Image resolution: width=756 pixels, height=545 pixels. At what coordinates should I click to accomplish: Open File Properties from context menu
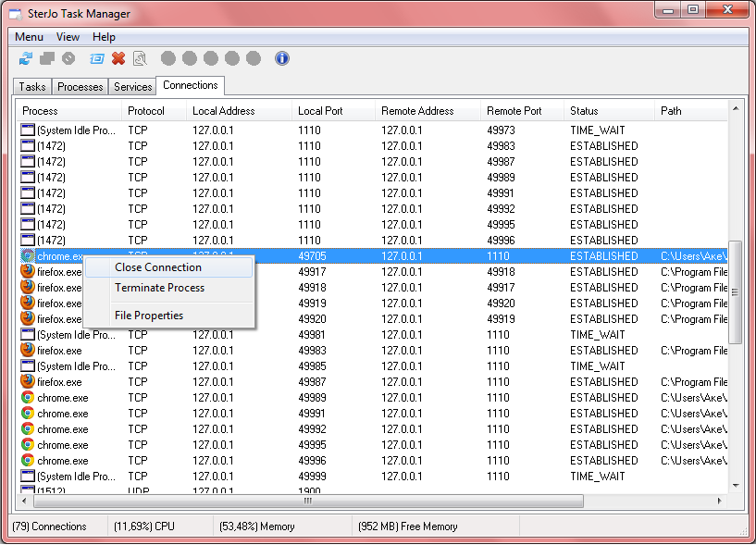tap(149, 316)
